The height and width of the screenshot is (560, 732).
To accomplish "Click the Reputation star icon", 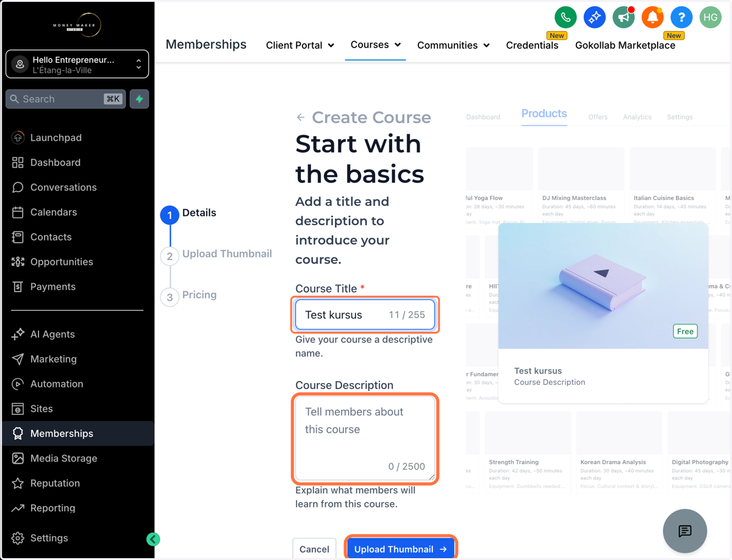I will click(x=18, y=483).
